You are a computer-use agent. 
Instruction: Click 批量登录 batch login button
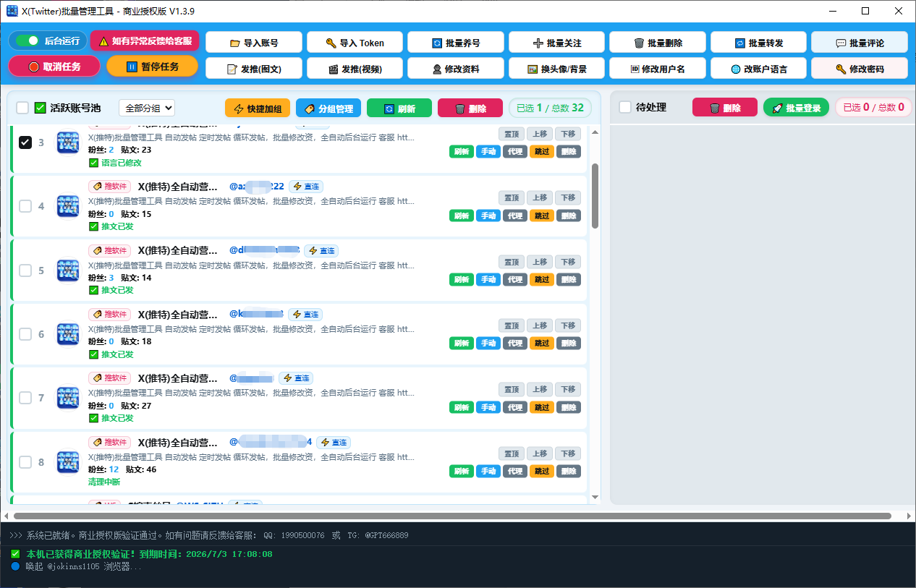[x=796, y=107]
